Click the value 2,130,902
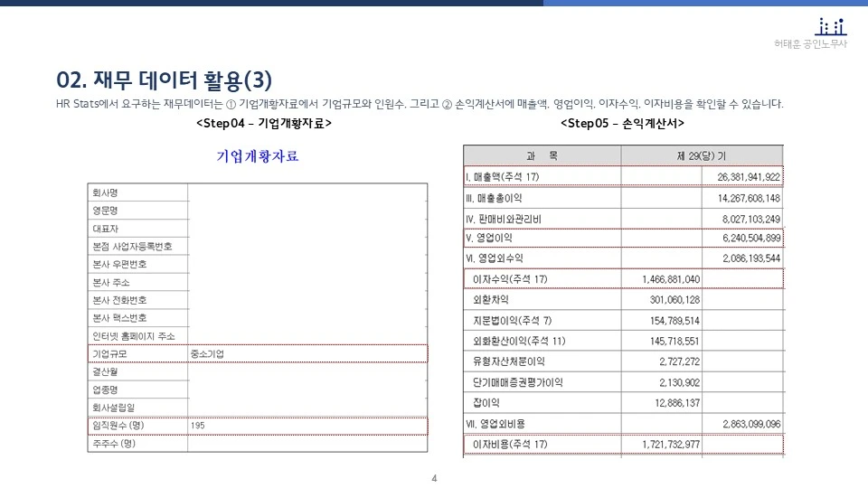868x488 pixels. click(679, 382)
